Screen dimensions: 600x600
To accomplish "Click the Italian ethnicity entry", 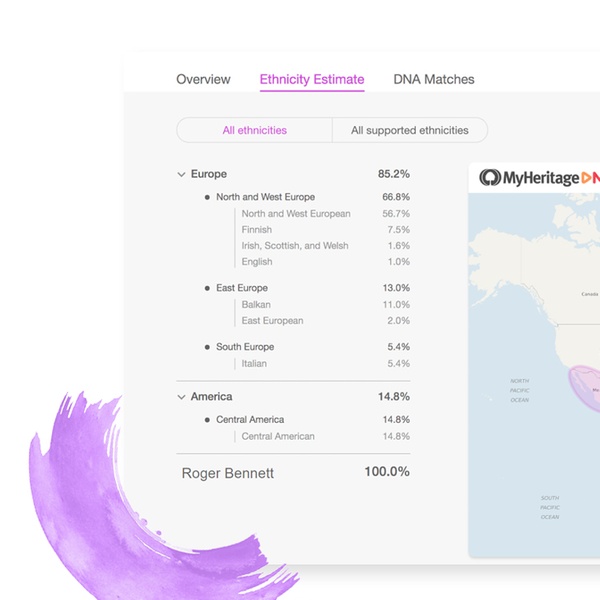I will (254, 364).
